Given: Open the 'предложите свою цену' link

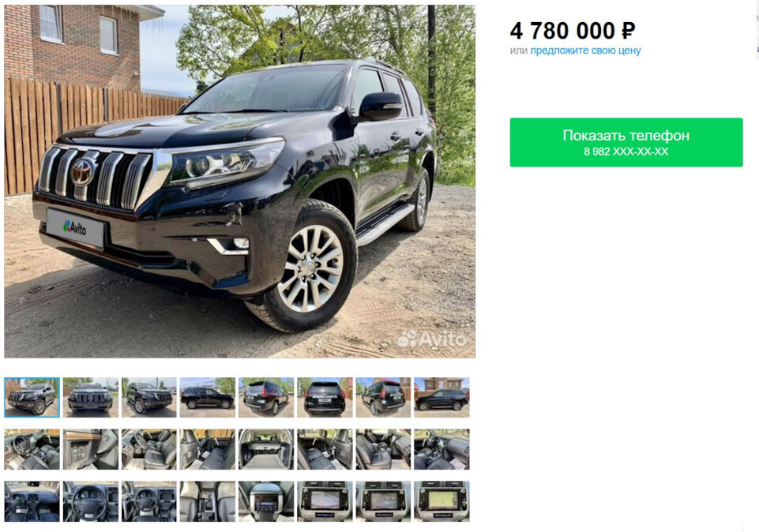Looking at the screenshot, I should (x=586, y=51).
